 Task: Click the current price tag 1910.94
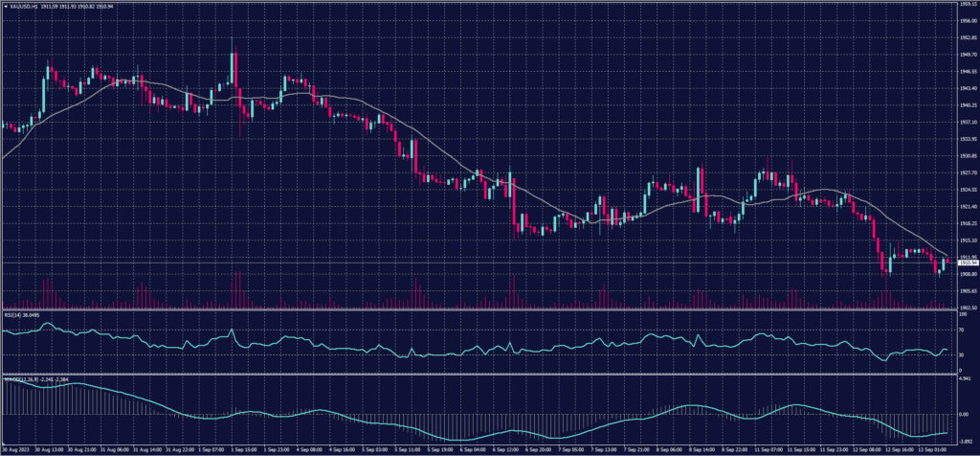coord(964,262)
